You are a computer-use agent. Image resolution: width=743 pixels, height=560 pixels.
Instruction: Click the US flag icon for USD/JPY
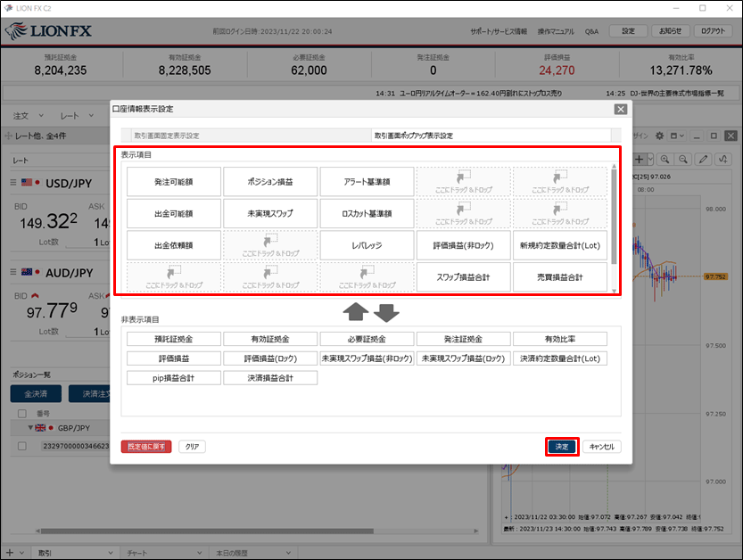pyautogui.click(x=27, y=183)
